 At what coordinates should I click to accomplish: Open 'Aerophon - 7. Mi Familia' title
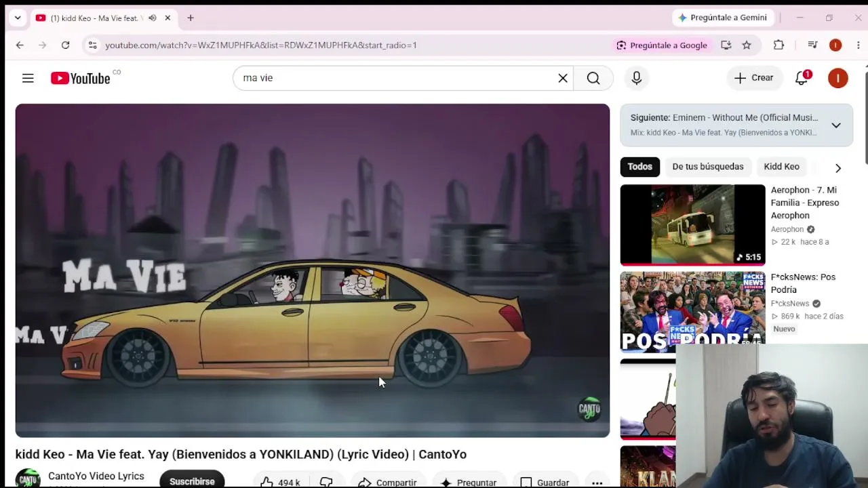tap(805, 203)
